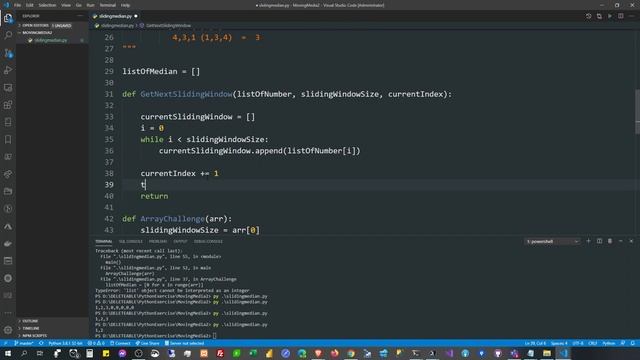Open the Extensions view in activity bar
Screen dimensions: 640x360
click(x=8, y=105)
